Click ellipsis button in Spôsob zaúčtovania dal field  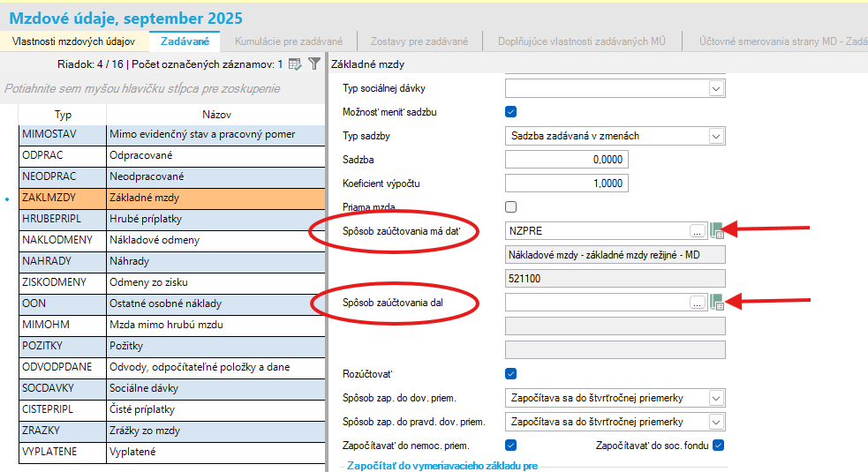point(698,302)
